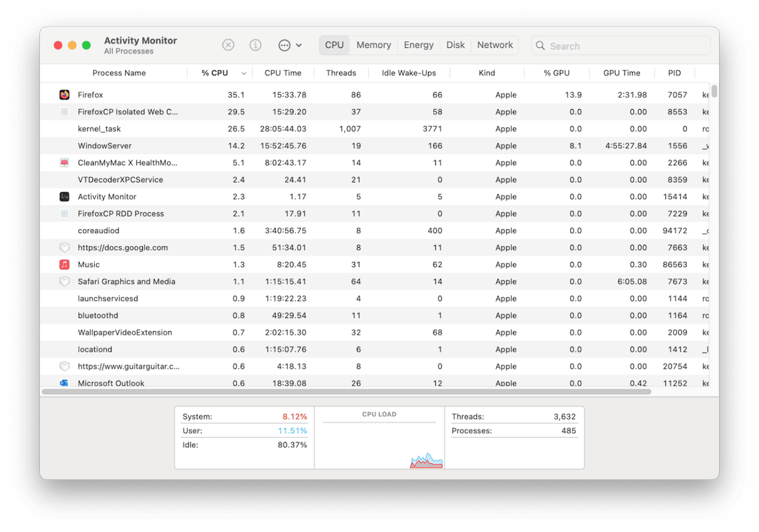Click the Microsoft Outlook icon in list
This screenshot has height=532, width=759.
[x=64, y=383]
